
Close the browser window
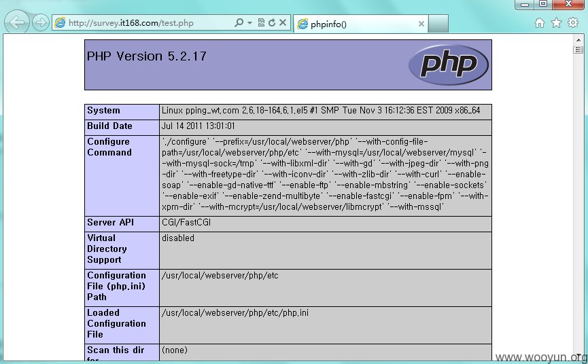pyautogui.click(x=568, y=5)
